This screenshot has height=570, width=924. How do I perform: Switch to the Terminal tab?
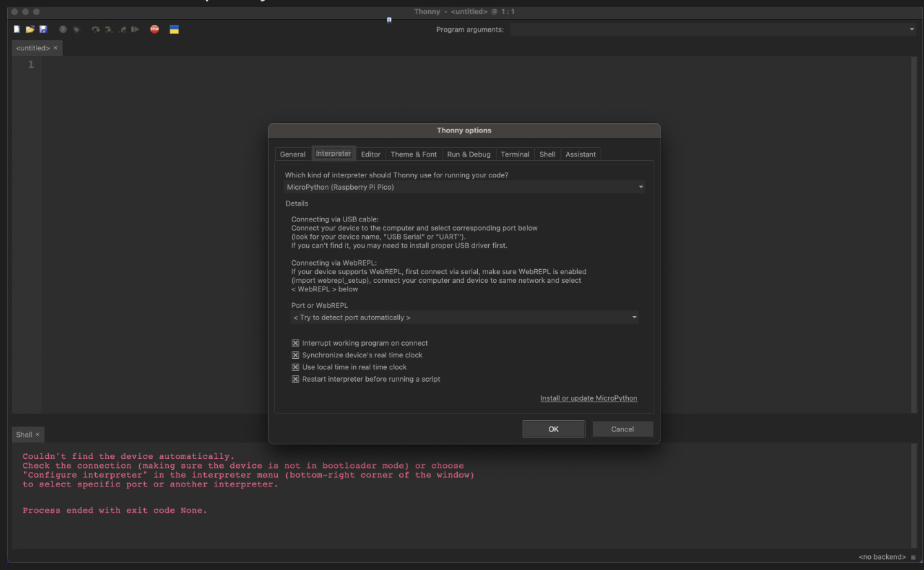tap(515, 155)
